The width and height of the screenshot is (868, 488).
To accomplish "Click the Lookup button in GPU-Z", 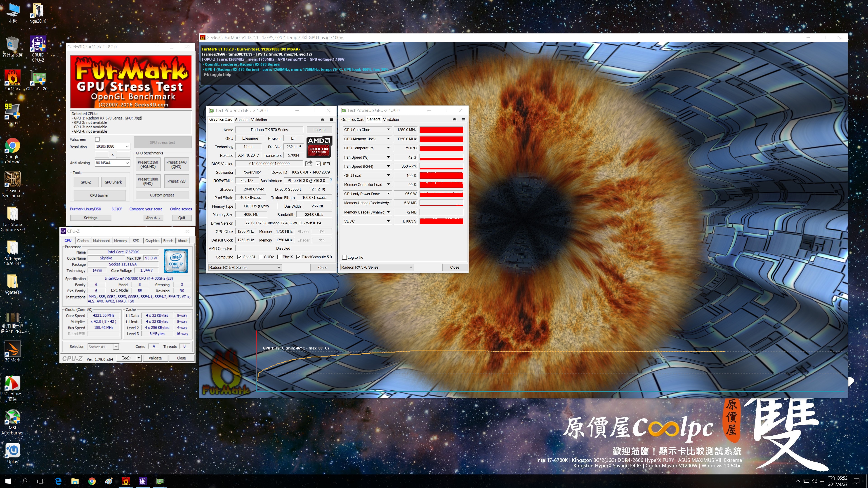I will [319, 130].
